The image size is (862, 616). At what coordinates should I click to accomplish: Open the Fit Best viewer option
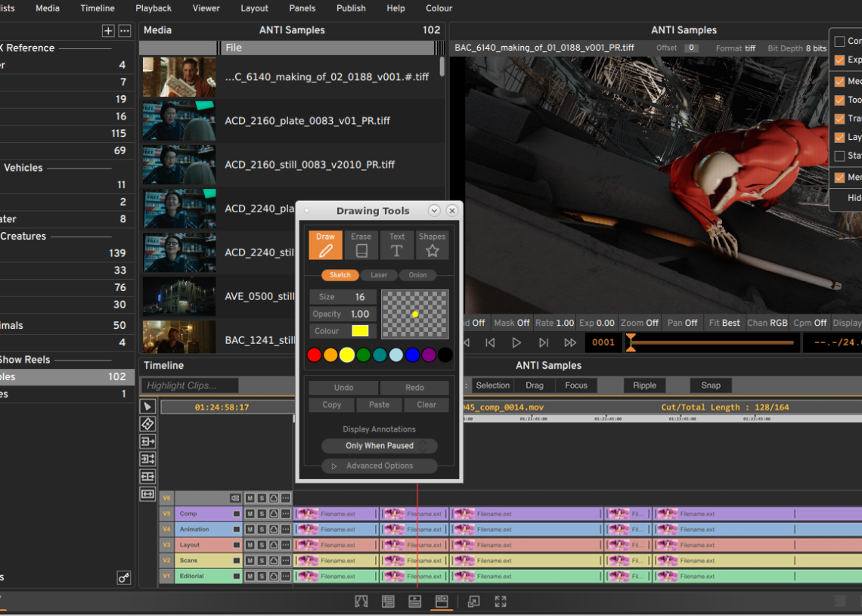(724, 323)
